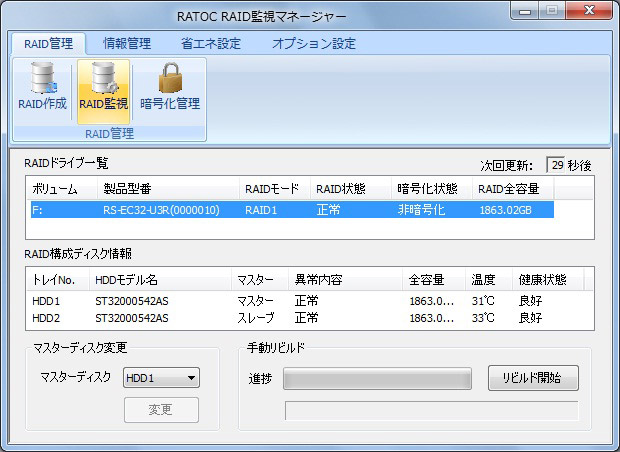Click 良好 health status for HDD2
Viewport: 620px width, 452px height.
click(x=530, y=318)
